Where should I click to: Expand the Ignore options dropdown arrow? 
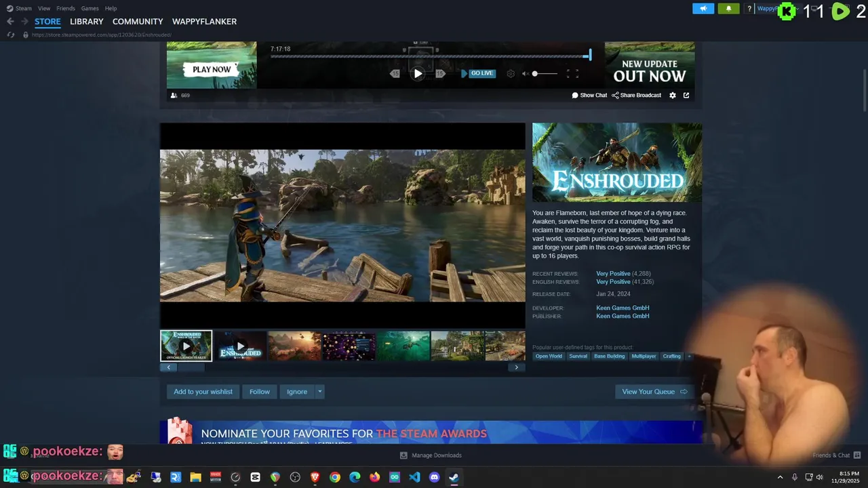(x=319, y=392)
